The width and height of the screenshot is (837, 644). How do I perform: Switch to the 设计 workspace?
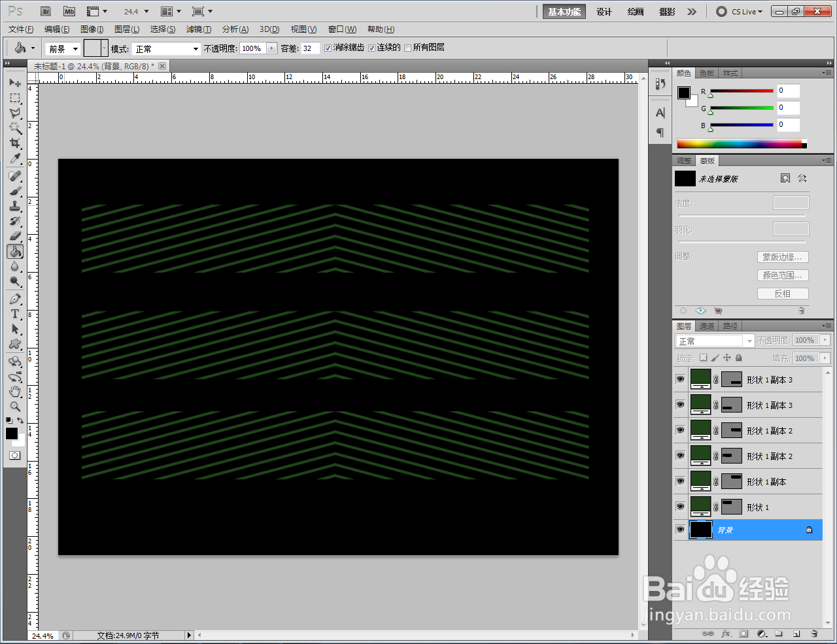pos(604,12)
